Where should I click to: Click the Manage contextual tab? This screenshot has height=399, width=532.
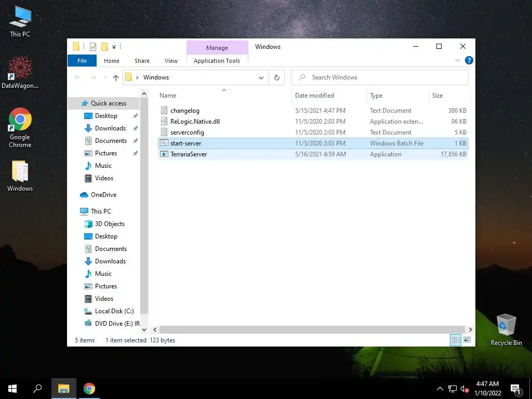(x=217, y=48)
